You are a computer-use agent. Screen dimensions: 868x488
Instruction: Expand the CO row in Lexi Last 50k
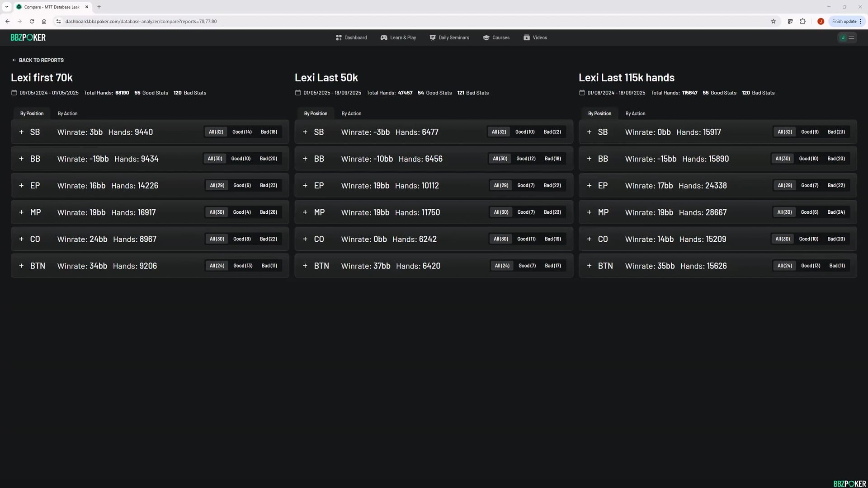[x=305, y=239]
